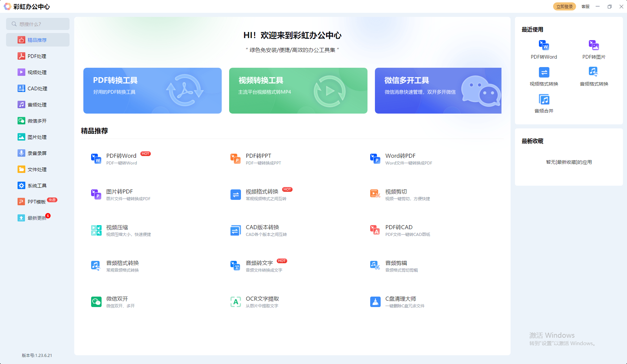Screen dimensions: 627x364
Task: Launch 视频格式转换 icon in 精品推荐 list
Action: pyautogui.click(x=236, y=194)
